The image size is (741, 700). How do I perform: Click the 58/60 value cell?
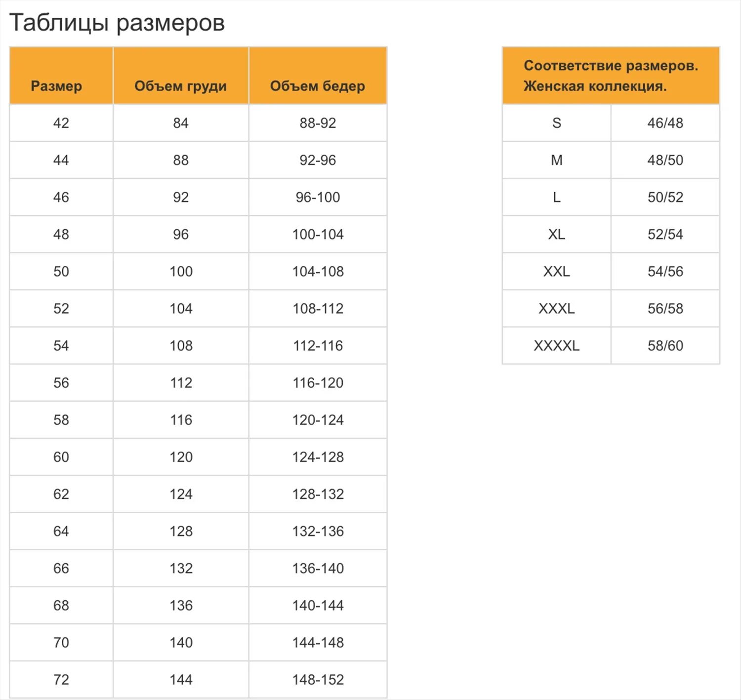tap(665, 346)
